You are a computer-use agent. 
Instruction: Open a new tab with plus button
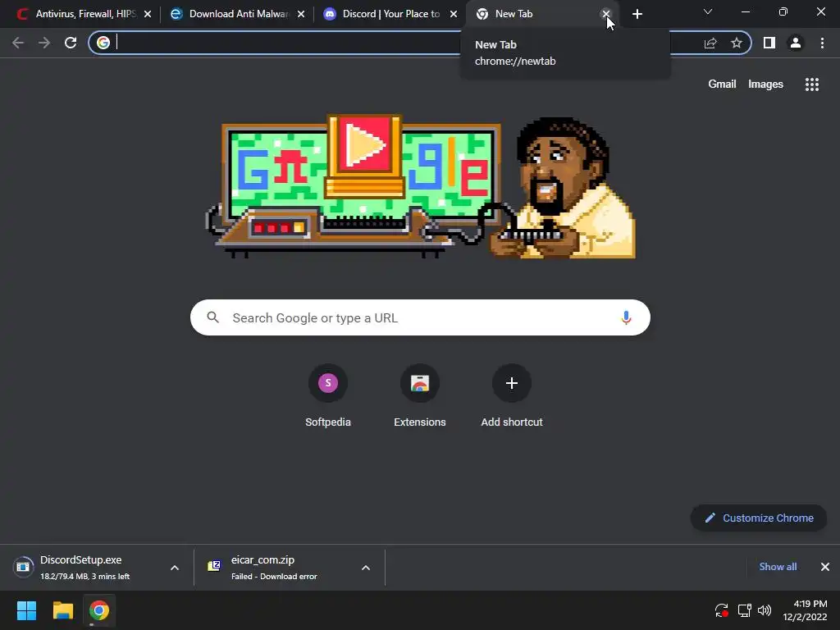pos(637,14)
